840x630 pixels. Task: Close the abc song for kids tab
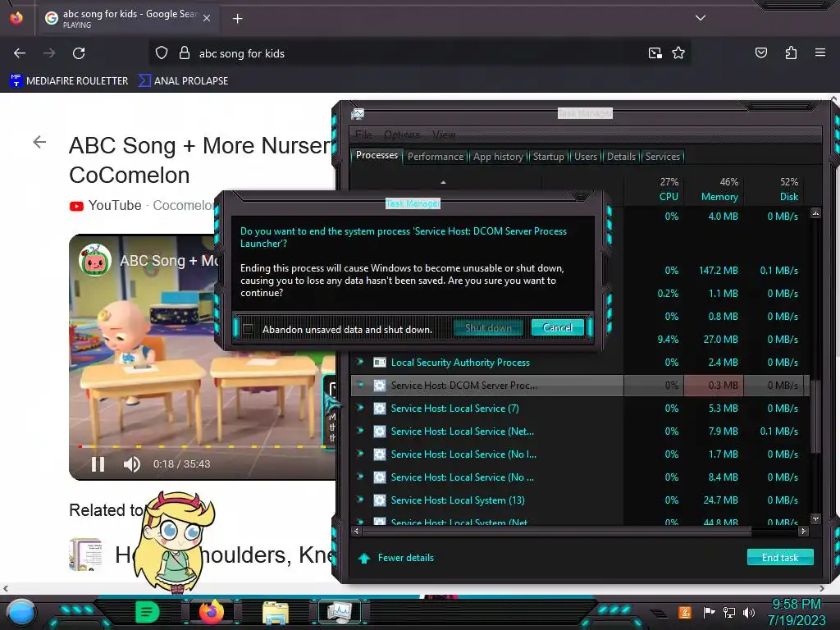(207, 18)
